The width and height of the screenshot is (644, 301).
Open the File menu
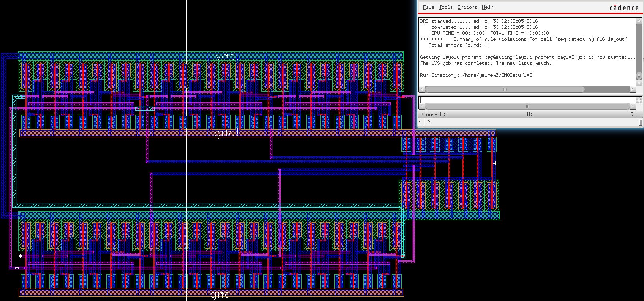click(x=428, y=7)
